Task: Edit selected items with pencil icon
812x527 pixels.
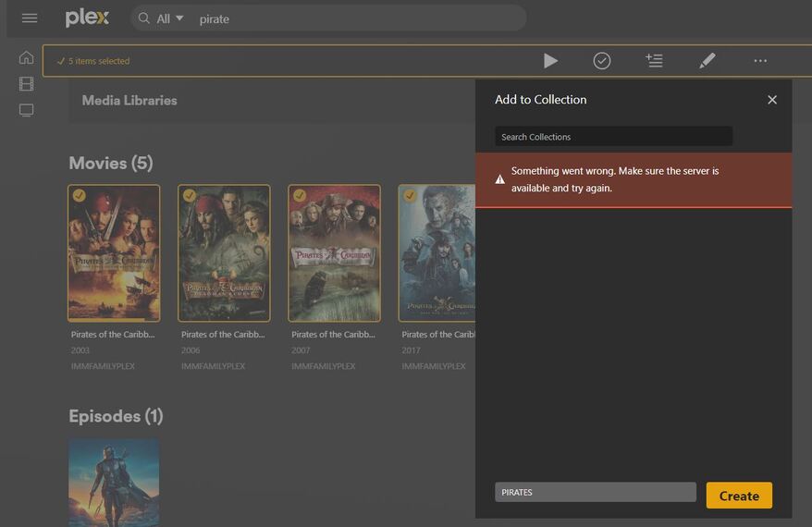Action: (707, 61)
